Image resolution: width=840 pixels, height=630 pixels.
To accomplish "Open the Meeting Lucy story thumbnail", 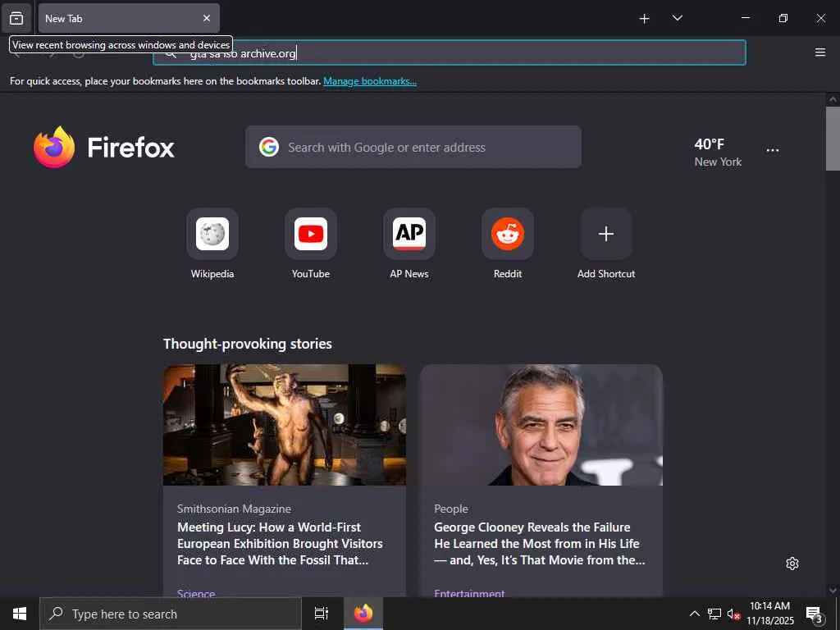I will (285, 425).
